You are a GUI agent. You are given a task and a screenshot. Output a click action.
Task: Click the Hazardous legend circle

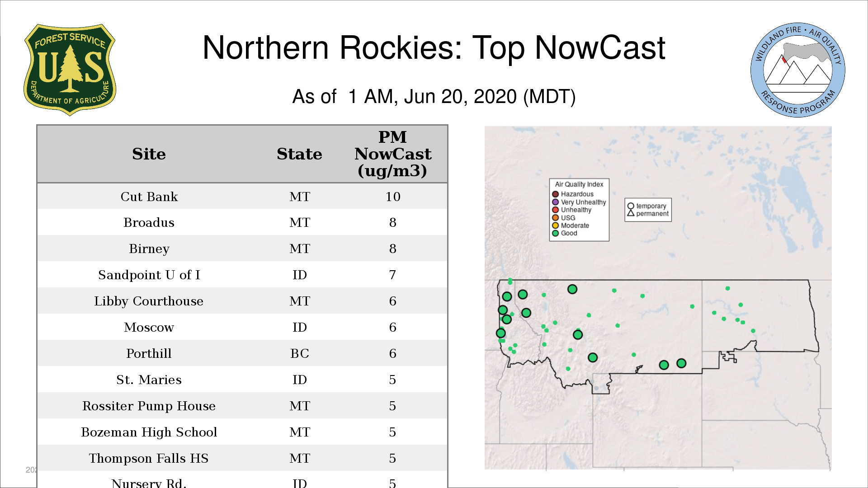pos(555,194)
